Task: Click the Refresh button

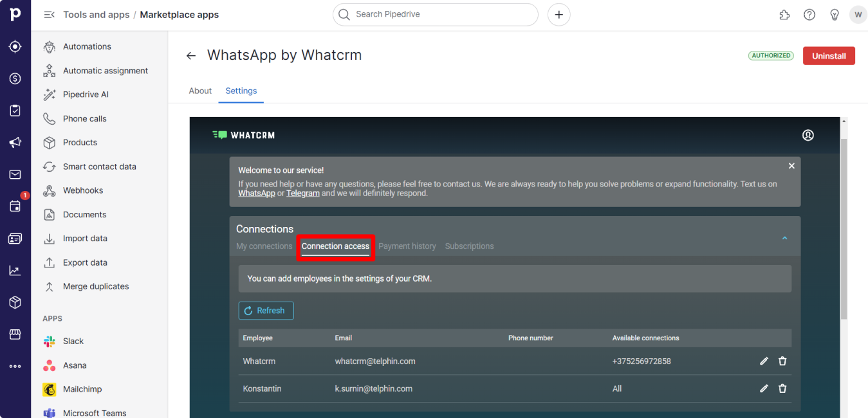Action: pyautogui.click(x=266, y=311)
